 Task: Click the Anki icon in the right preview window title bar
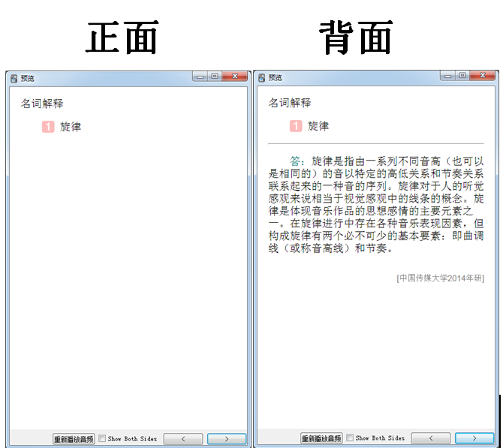261,78
